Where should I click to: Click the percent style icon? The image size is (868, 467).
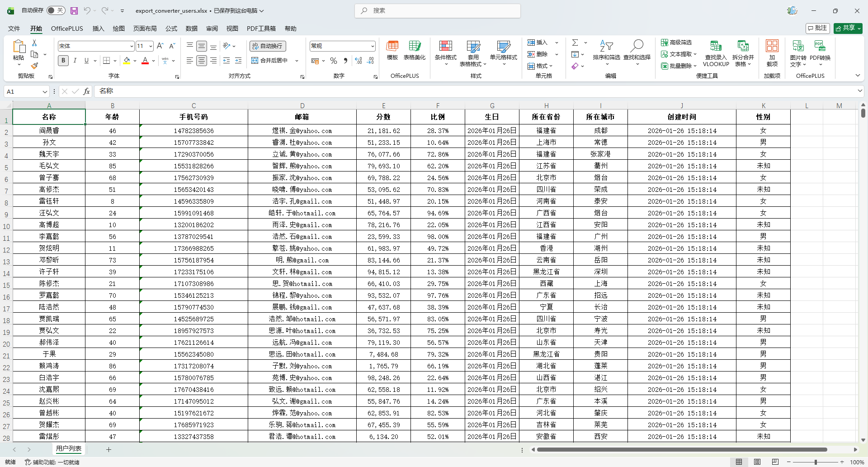(334, 61)
